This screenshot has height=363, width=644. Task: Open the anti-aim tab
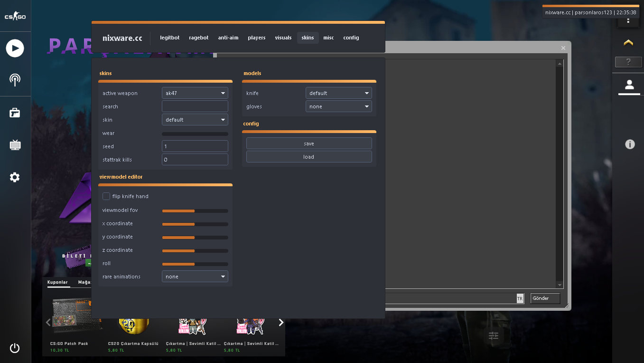pos(228,38)
